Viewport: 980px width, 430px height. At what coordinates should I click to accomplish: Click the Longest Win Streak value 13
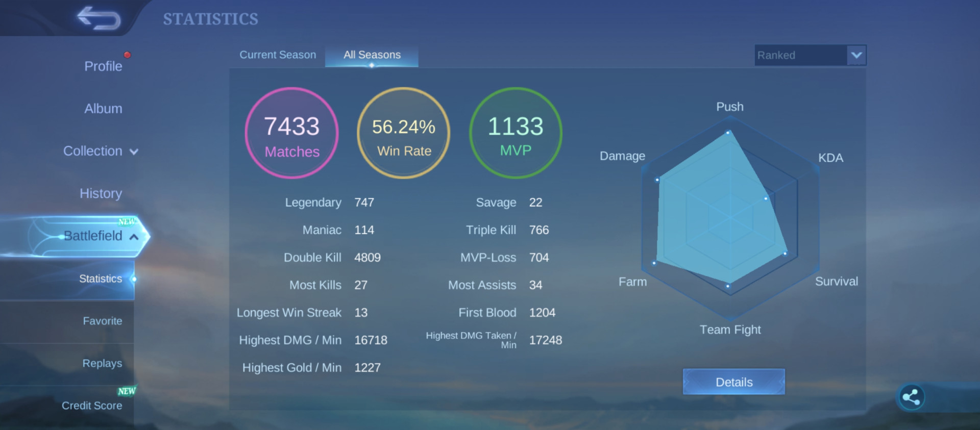click(x=361, y=313)
